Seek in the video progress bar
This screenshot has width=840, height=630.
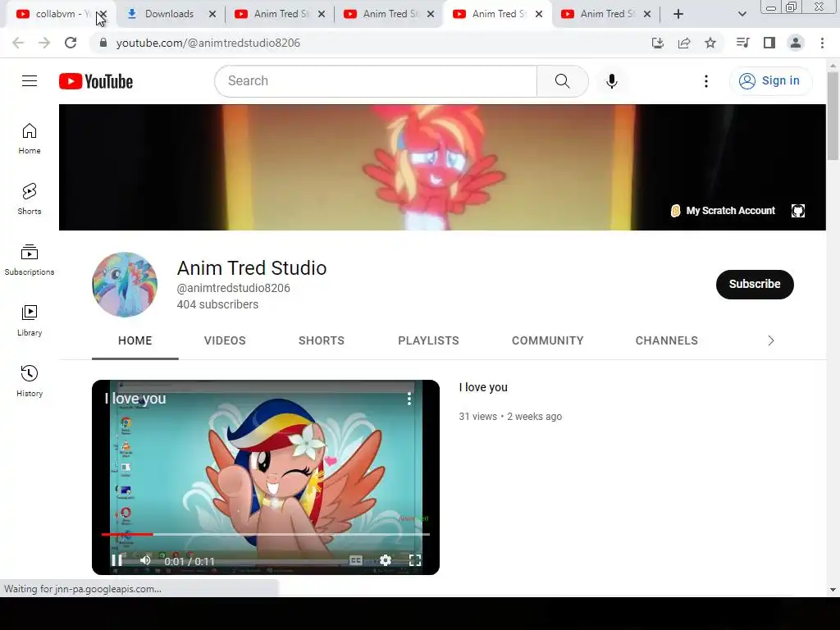[266, 534]
